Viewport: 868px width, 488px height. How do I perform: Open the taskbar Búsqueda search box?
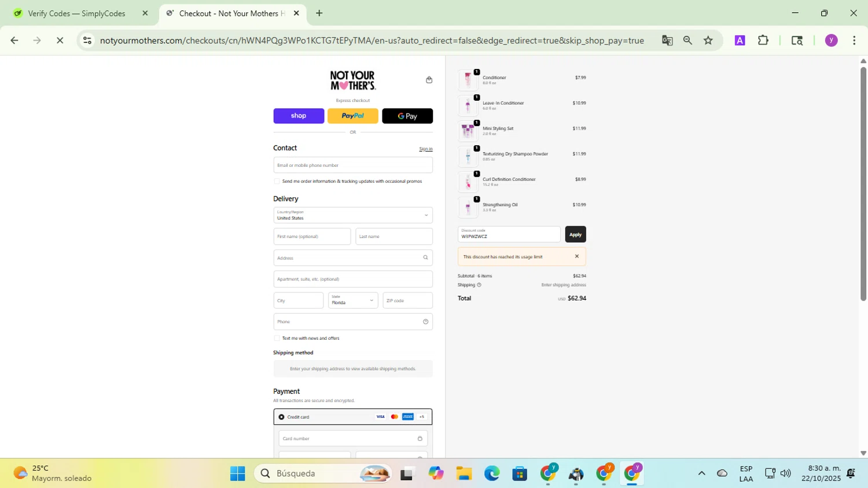click(x=322, y=474)
